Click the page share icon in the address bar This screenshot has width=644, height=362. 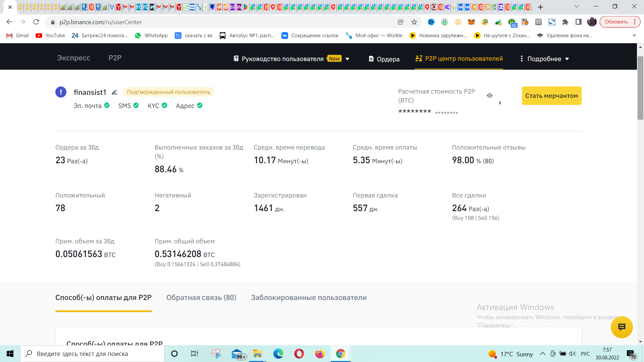click(x=400, y=22)
